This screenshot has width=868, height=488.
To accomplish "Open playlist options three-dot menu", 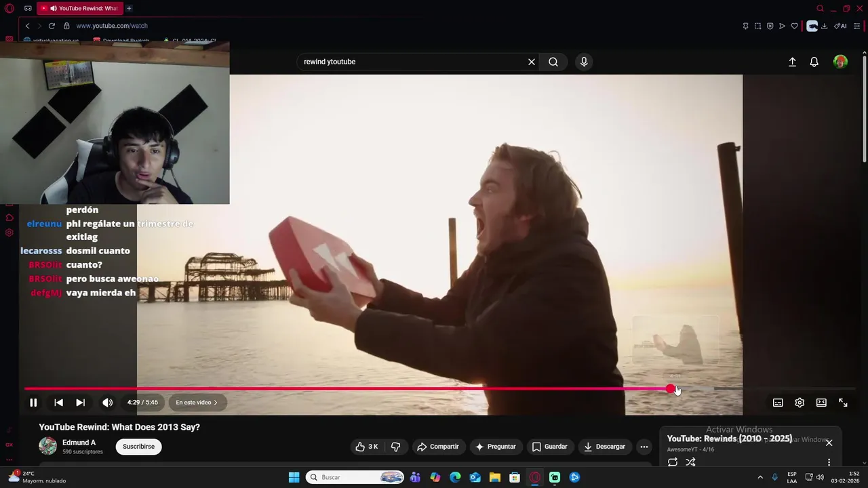I will pos(829,462).
